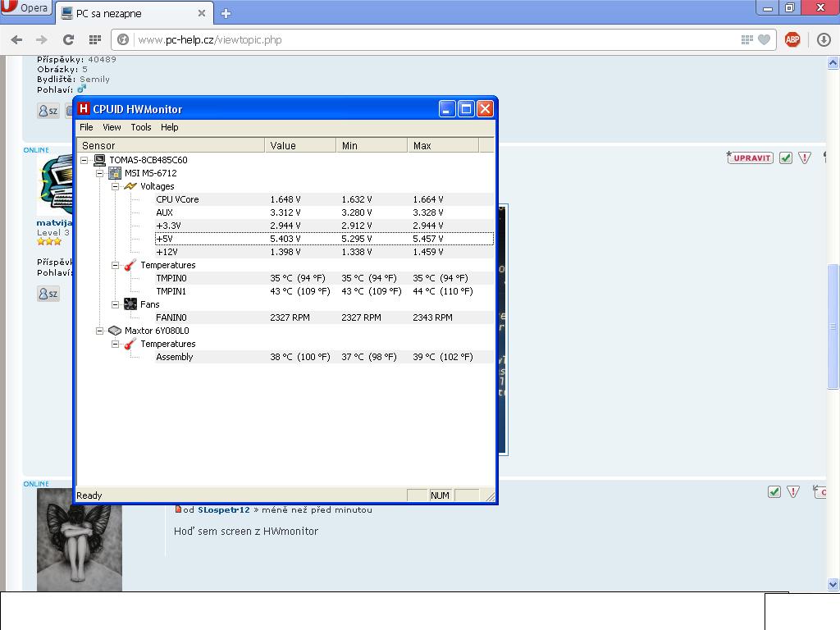Screen dimensions: 840x630
Task: Open the SLospetr12 profile link
Action: [224, 510]
